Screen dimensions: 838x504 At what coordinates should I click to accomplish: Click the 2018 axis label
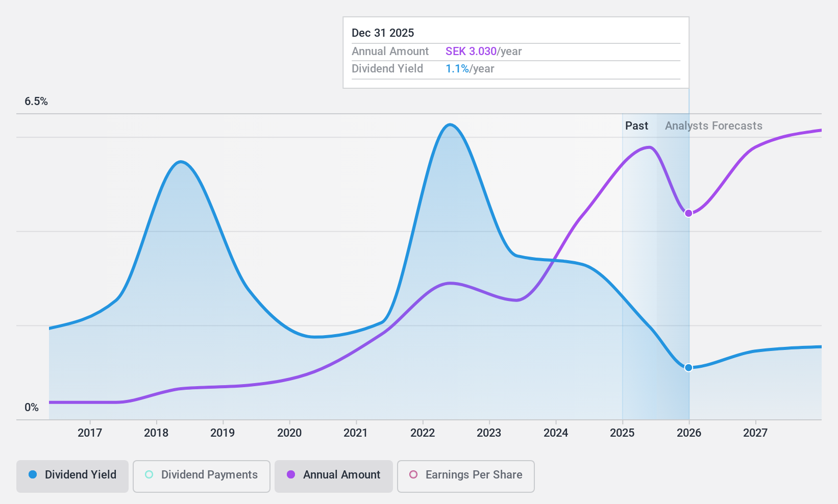tap(156, 433)
